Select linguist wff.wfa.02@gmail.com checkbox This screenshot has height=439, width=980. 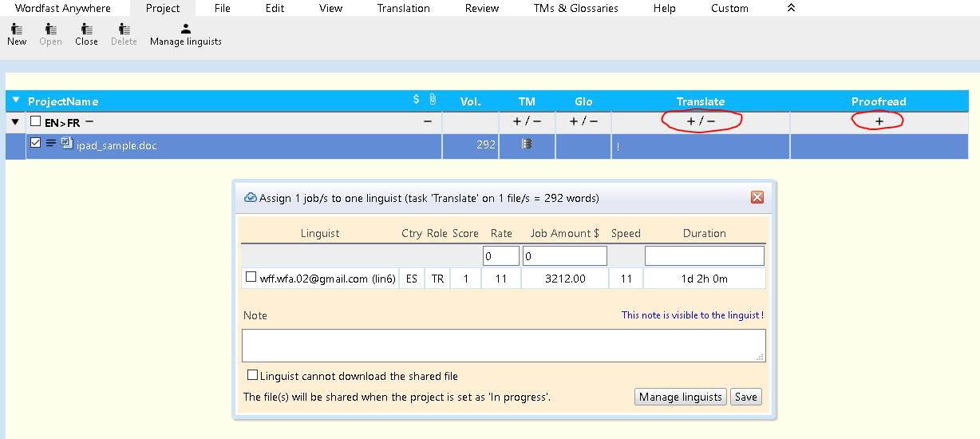pos(251,278)
